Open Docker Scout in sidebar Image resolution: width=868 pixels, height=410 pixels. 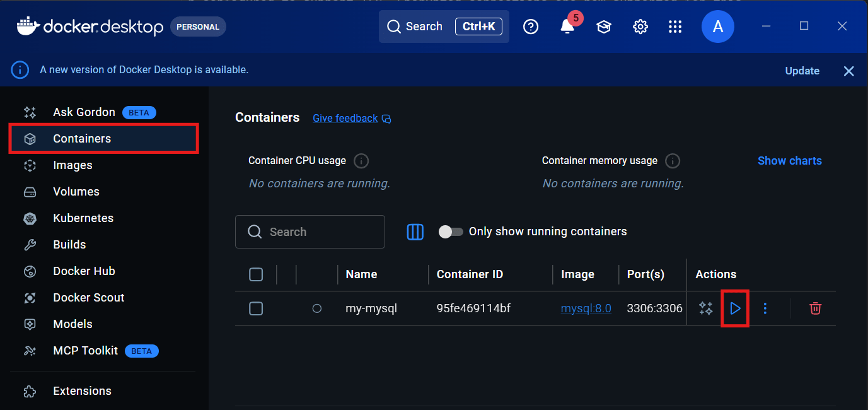104,298
